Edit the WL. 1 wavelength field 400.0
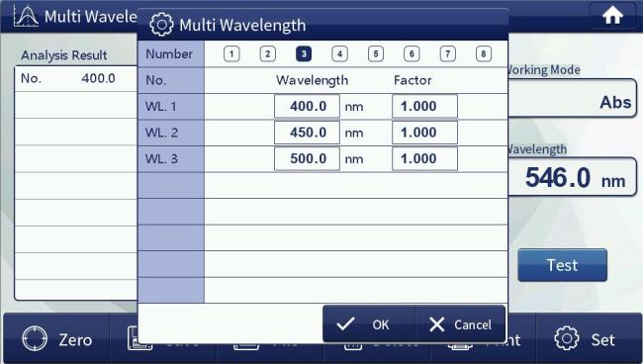This screenshot has width=643, height=364. [x=307, y=107]
